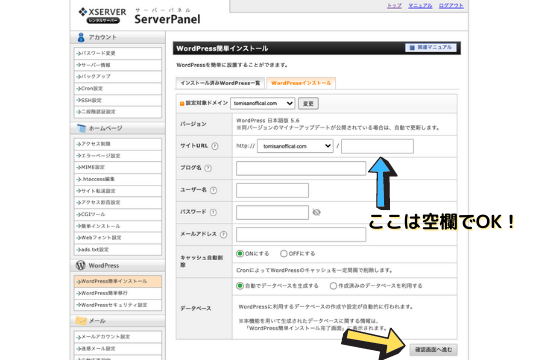Open メールアカウント設定 in sidebar
Viewport: 542px width, 360px height.
(118, 337)
